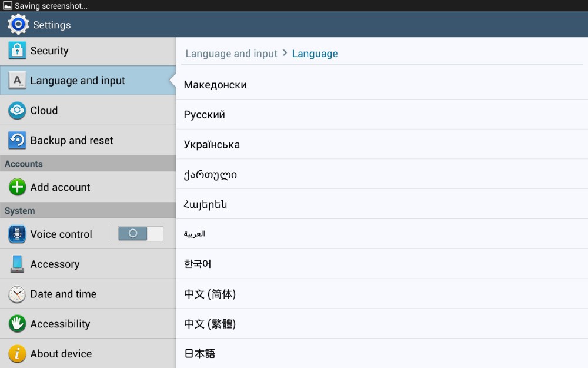Select 中文 (简体) language option
Screen dimensions: 588x368
210,294
